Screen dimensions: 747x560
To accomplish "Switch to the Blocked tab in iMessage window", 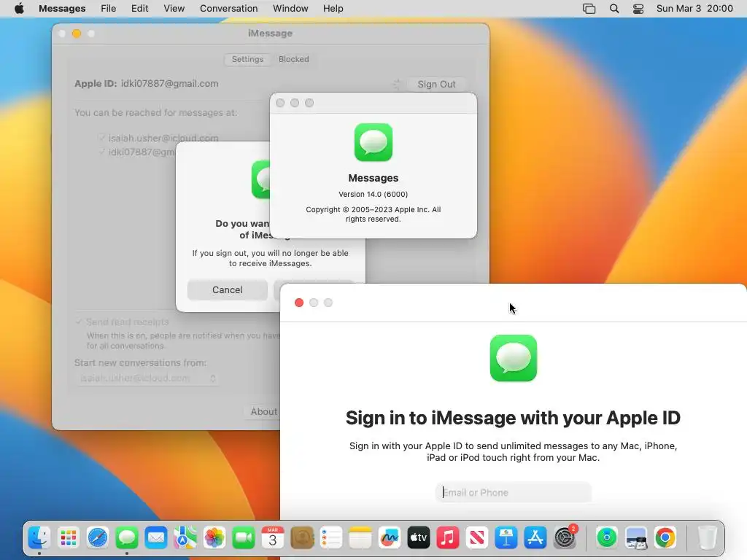I will pyautogui.click(x=293, y=59).
